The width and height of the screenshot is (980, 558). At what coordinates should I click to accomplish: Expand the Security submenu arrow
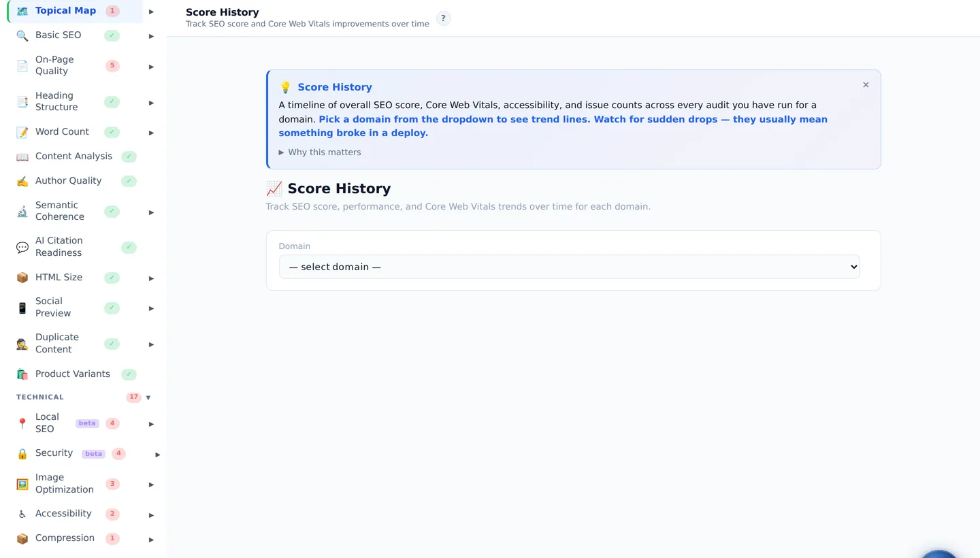[x=157, y=455]
